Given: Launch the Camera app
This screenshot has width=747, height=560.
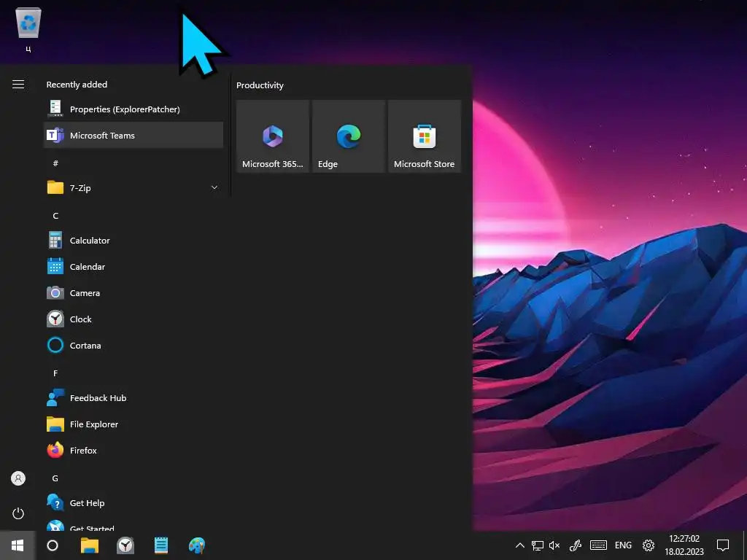Looking at the screenshot, I should coord(133,292).
